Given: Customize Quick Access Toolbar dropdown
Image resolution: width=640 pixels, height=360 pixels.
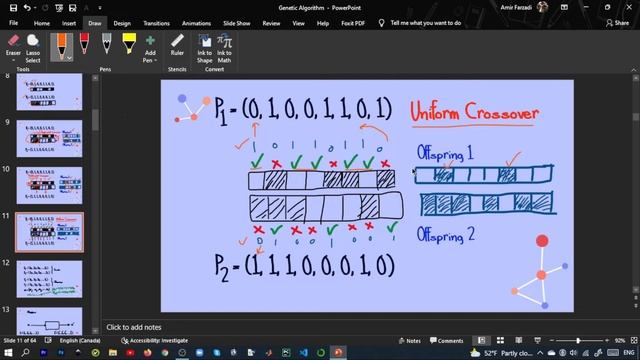Looking at the screenshot, I should tap(100, 8).
